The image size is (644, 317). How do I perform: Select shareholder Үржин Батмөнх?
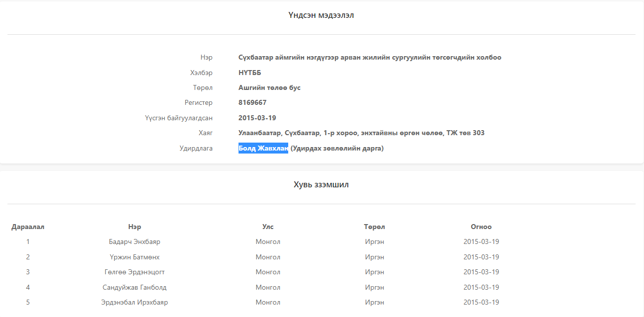pos(134,257)
